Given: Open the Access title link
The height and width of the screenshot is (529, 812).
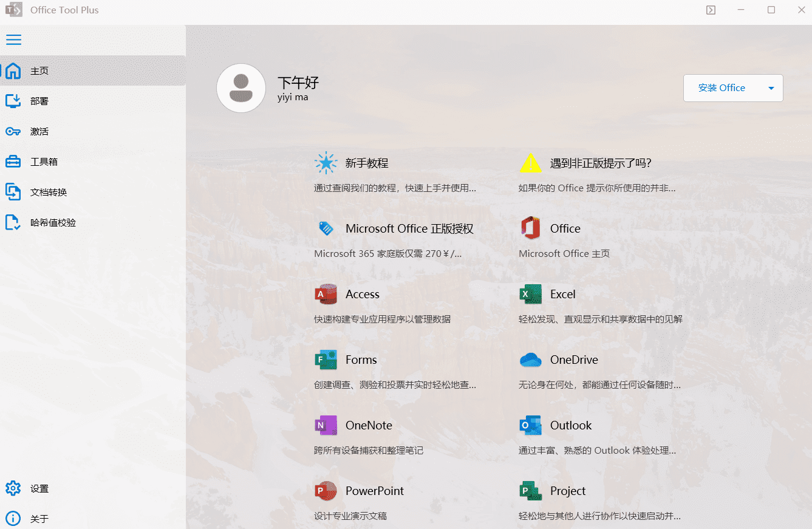Looking at the screenshot, I should 363,294.
